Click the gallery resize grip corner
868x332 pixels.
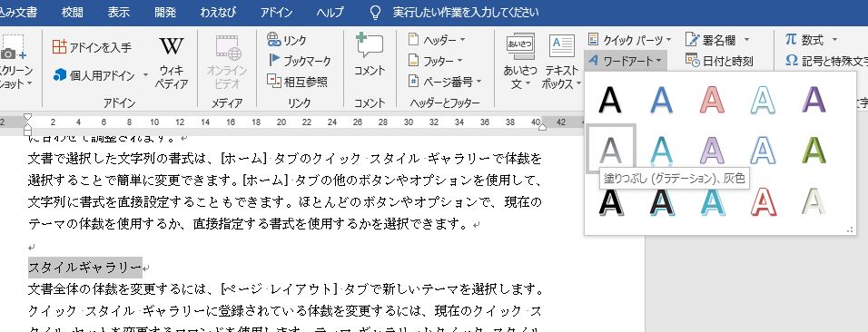click(850, 229)
